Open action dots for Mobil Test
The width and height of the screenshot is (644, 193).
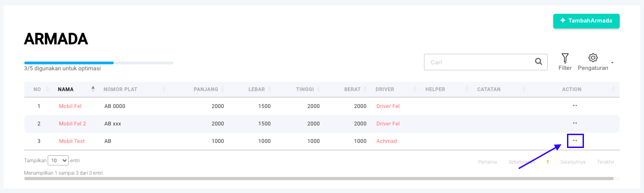pos(575,141)
